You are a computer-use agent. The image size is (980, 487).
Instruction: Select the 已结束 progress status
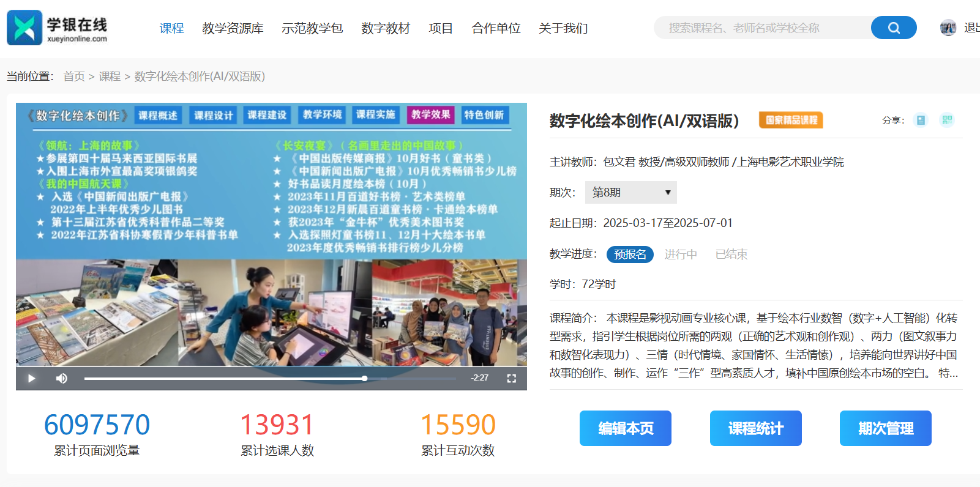click(731, 254)
